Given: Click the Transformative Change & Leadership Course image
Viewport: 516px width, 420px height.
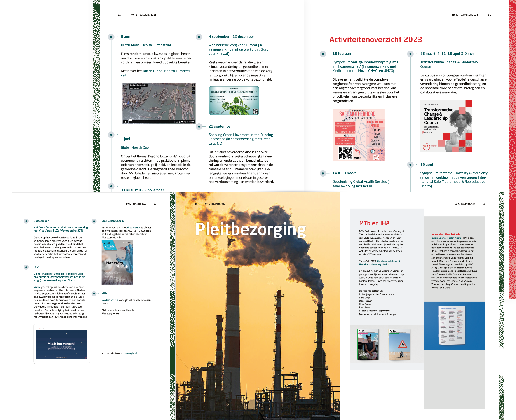Looking at the screenshot, I should [x=446, y=126].
